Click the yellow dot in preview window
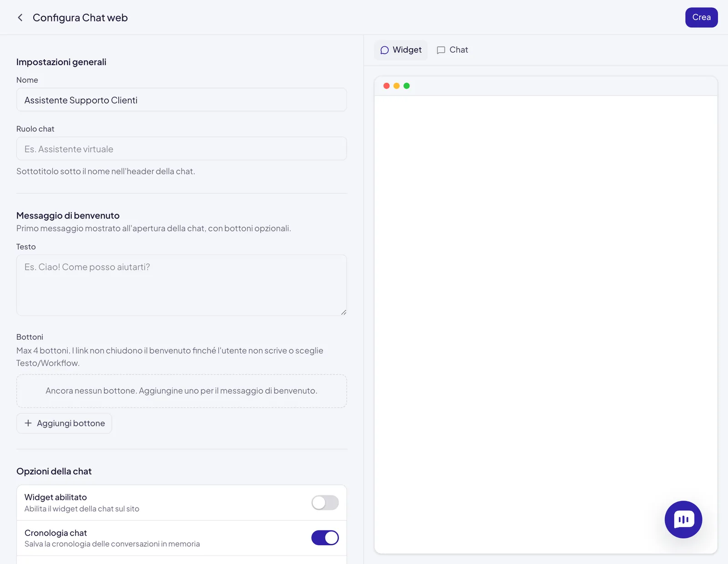Viewport: 728px width, 564px height. [396, 86]
